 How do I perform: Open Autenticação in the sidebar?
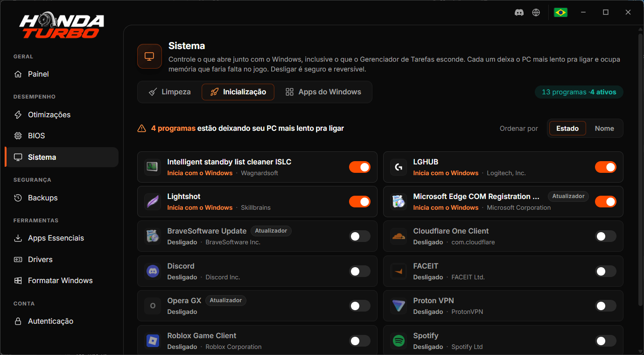tap(62, 321)
